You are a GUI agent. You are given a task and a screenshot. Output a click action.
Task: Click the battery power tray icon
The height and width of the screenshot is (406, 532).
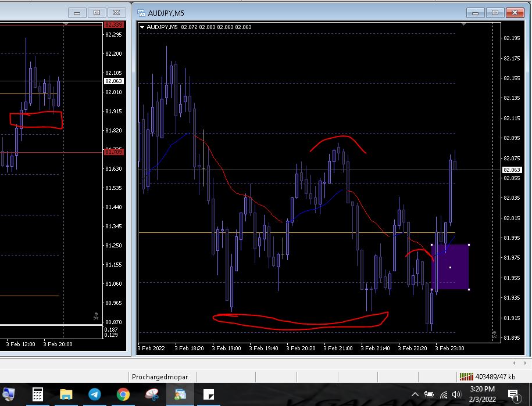click(x=429, y=394)
